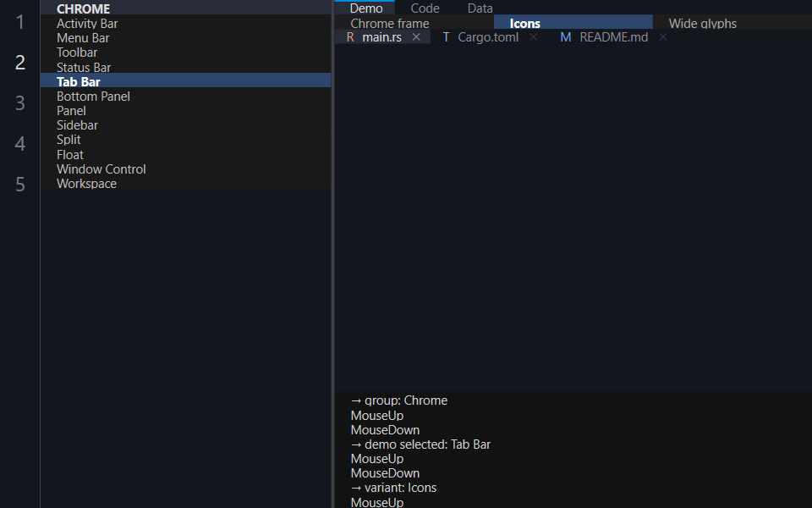
Task: Switch to the Code tab
Action: click(425, 8)
